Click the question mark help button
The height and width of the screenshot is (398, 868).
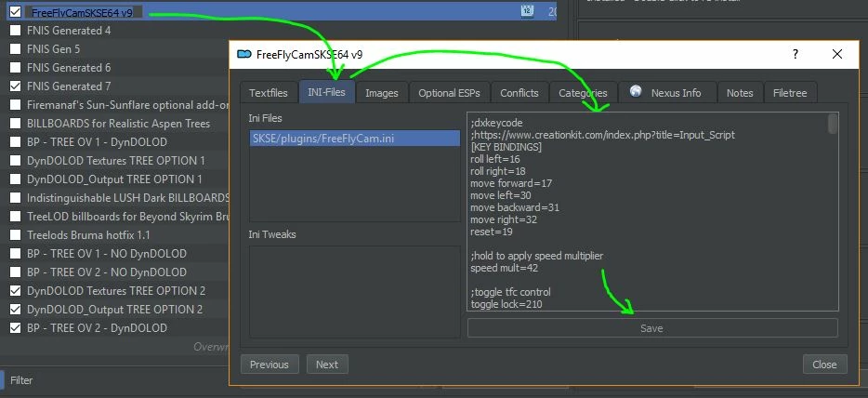tap(796, 54)
